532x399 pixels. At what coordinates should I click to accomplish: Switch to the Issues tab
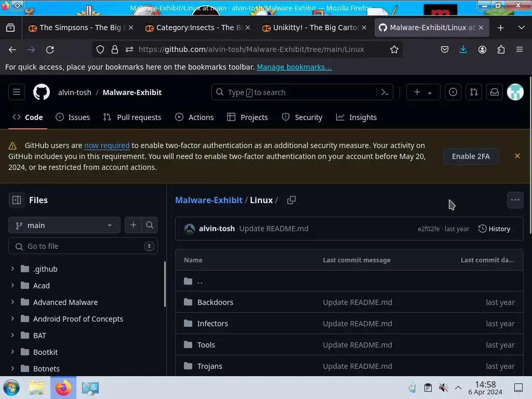(x=73, y=117)
